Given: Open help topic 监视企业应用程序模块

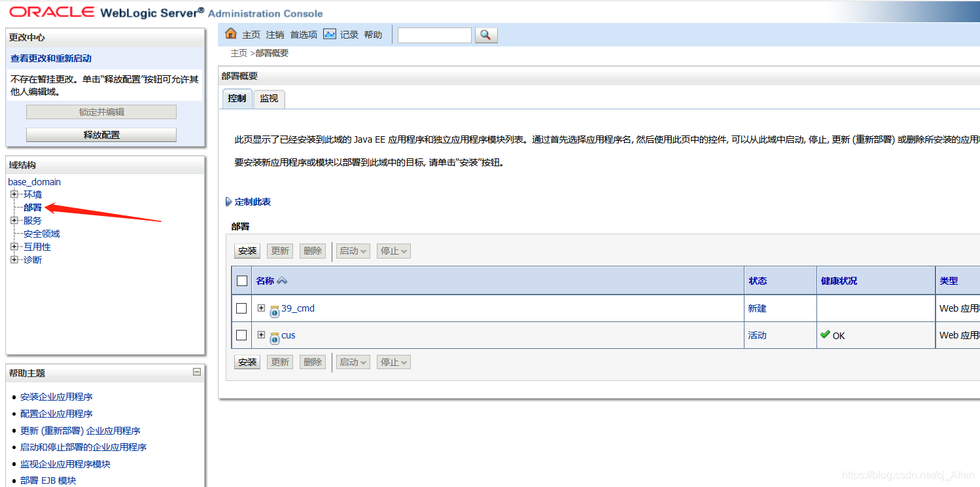Looking at the screenshot, I should pos(65,464).
